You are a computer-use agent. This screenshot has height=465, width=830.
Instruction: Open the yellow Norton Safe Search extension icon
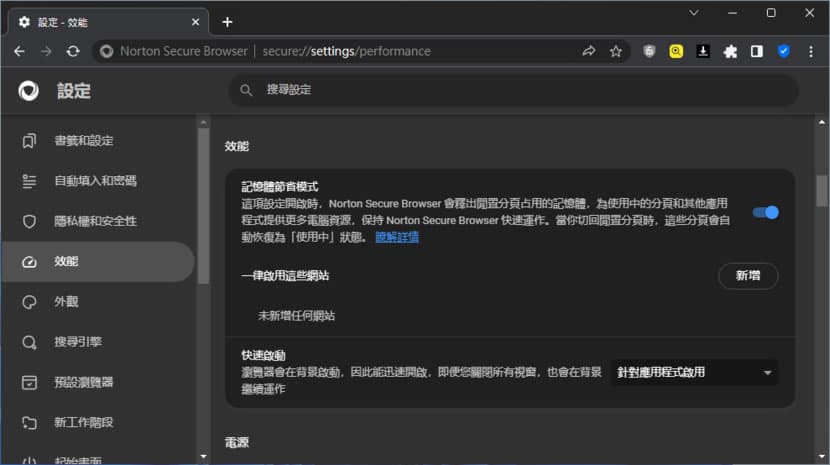pyautogui.click(x=676, y=51)
